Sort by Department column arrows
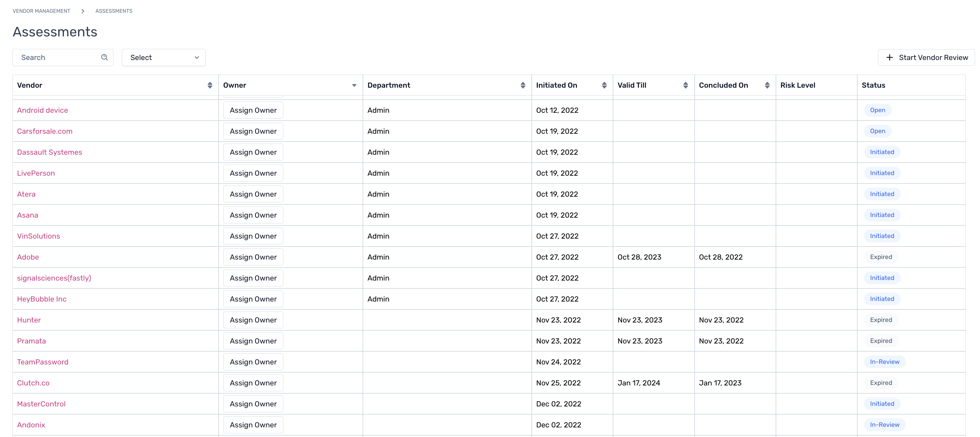The image size is (980, 437). [523, 85]
